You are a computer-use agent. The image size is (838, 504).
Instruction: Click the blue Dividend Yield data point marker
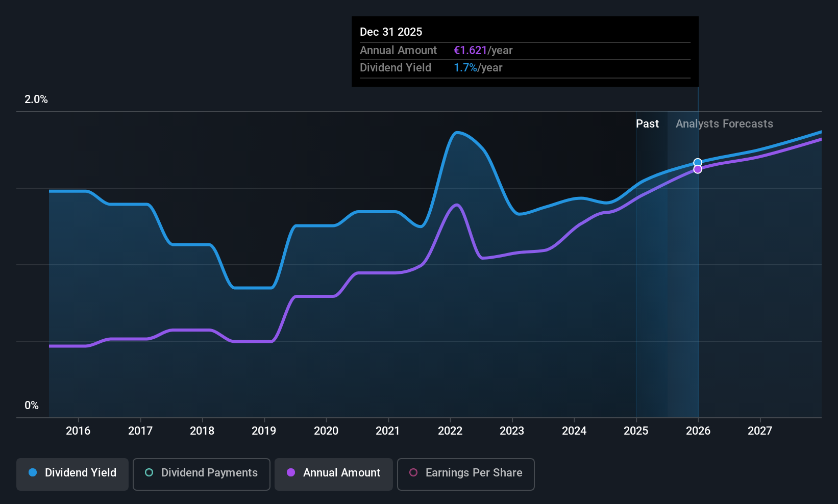(x=698, y=163)
